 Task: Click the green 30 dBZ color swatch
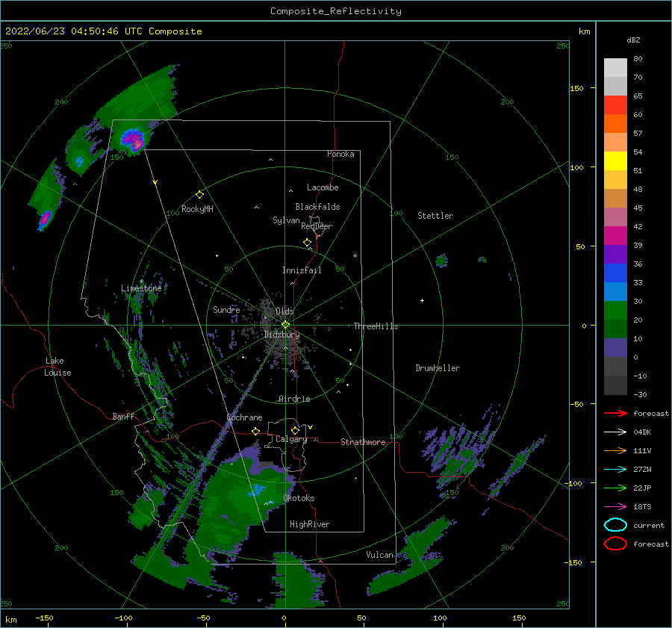(615, 310)
